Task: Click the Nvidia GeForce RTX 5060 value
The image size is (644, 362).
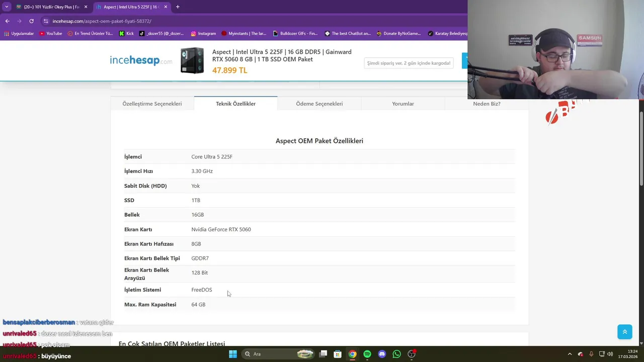Action: 221,229
